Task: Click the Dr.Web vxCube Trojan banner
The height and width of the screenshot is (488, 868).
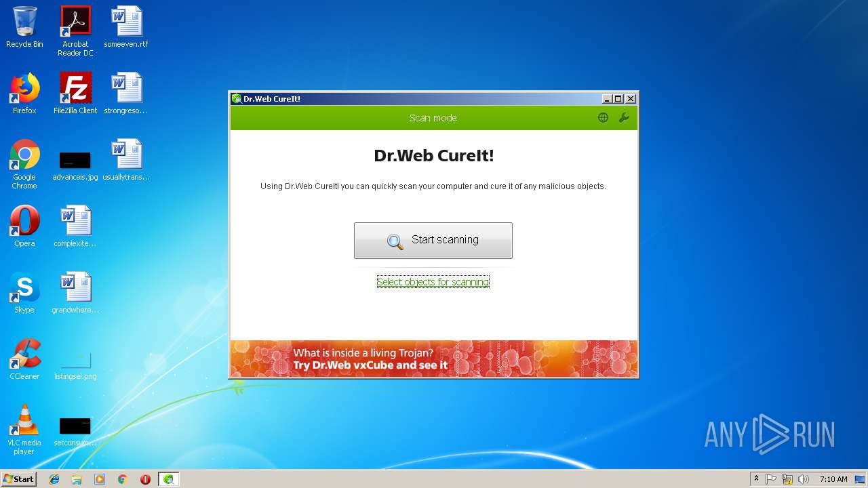Action: point(434,359)
